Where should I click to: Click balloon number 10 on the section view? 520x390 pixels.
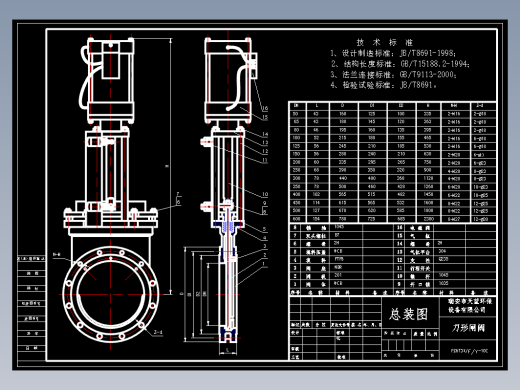tap(265, 194)
